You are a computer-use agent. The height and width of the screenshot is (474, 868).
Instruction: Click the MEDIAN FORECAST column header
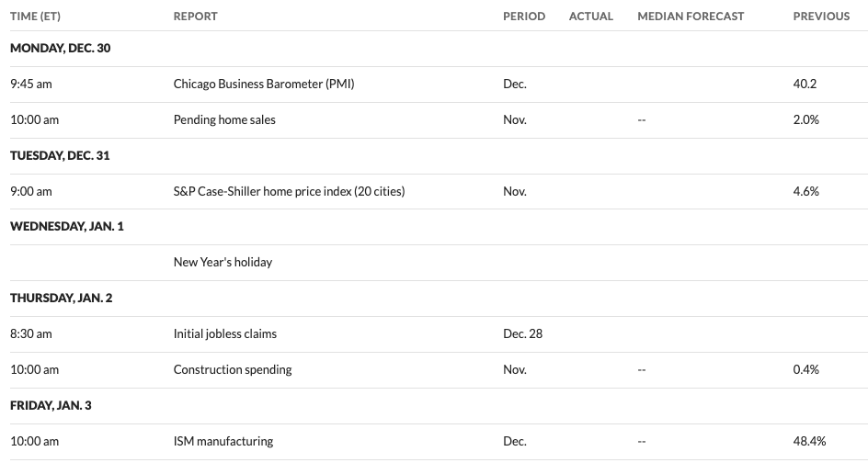(x=691, y=16)
